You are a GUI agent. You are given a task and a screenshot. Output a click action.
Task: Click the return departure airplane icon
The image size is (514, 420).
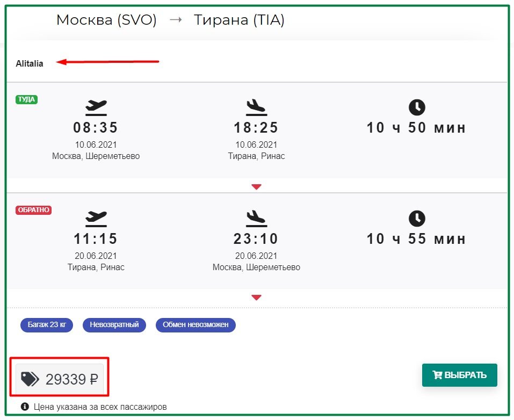point(96,219)
